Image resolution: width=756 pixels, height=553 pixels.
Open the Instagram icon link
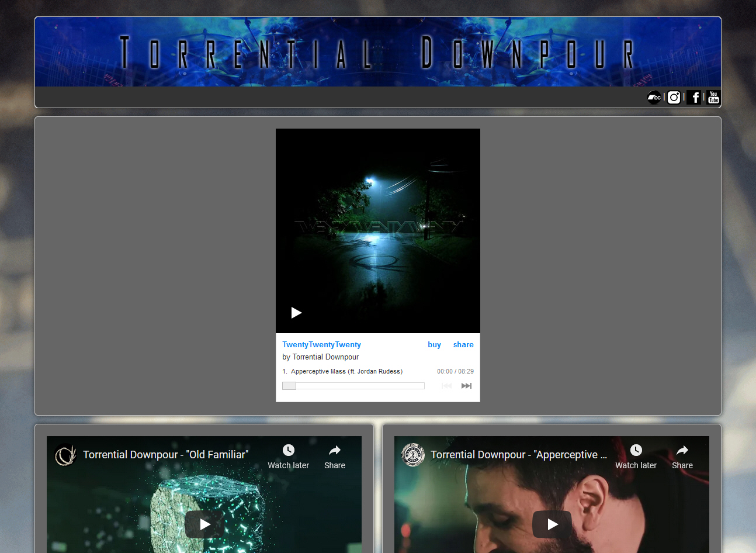pyautogui.click(x=674, y=98)
